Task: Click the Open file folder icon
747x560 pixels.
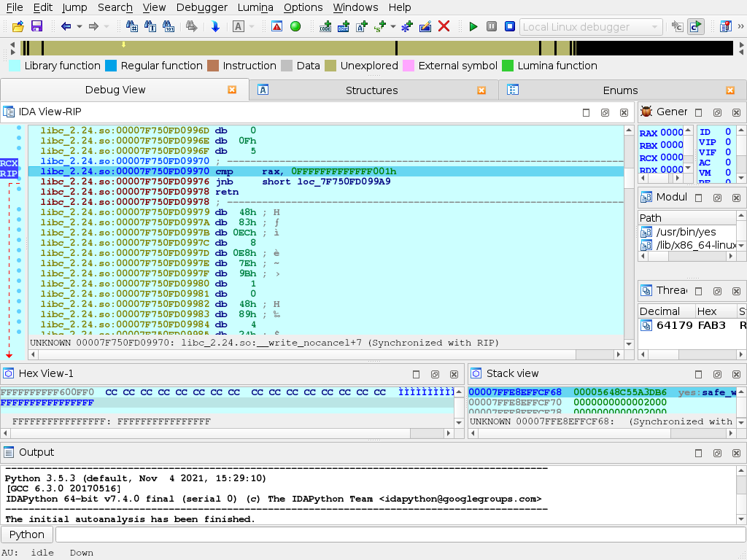Action: click(x=18, y=26)
